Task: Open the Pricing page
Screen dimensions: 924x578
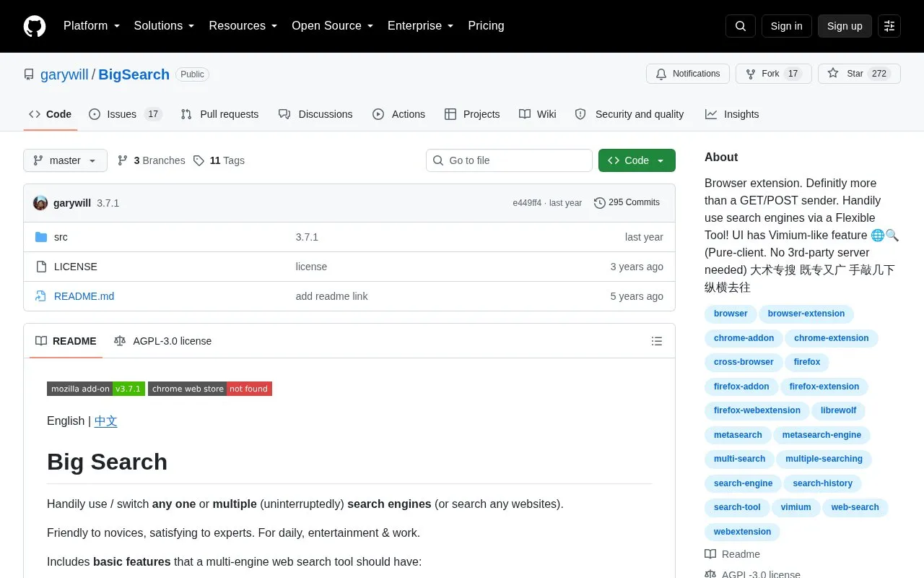Action: pyautogui.click(x=486, y=26)
